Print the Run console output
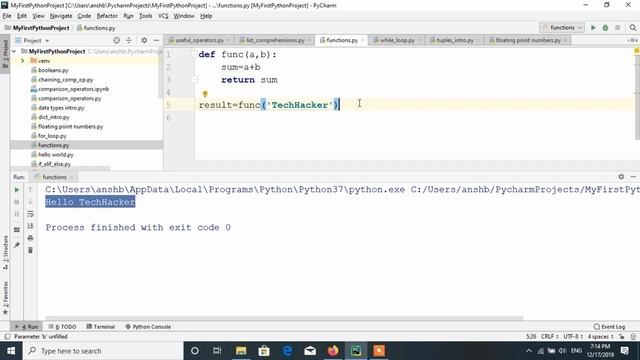The image size is (640, 360). tap(30, 238)
